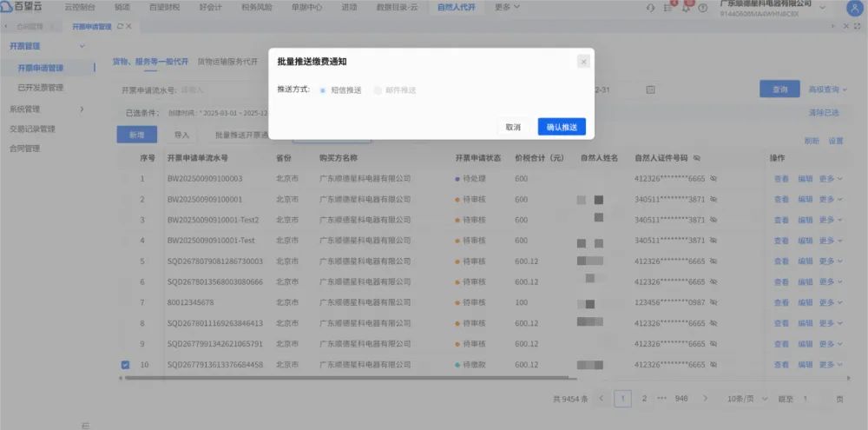Click serial number SQD2678079081286730003
Image resolution: width=868 pixels, height=430 pixels.
[214, 261]
